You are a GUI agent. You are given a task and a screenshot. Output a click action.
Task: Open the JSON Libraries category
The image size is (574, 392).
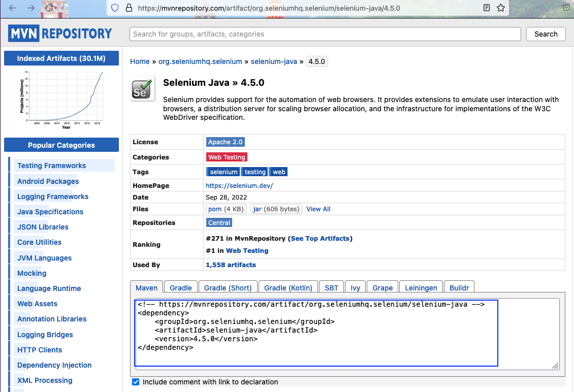pos(43,227)
